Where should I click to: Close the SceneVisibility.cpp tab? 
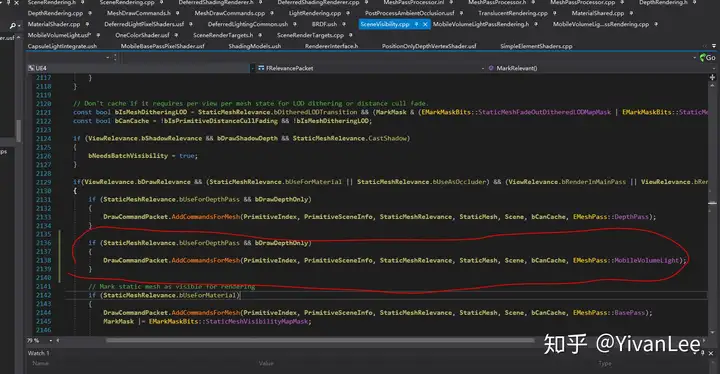pos(425,24)
